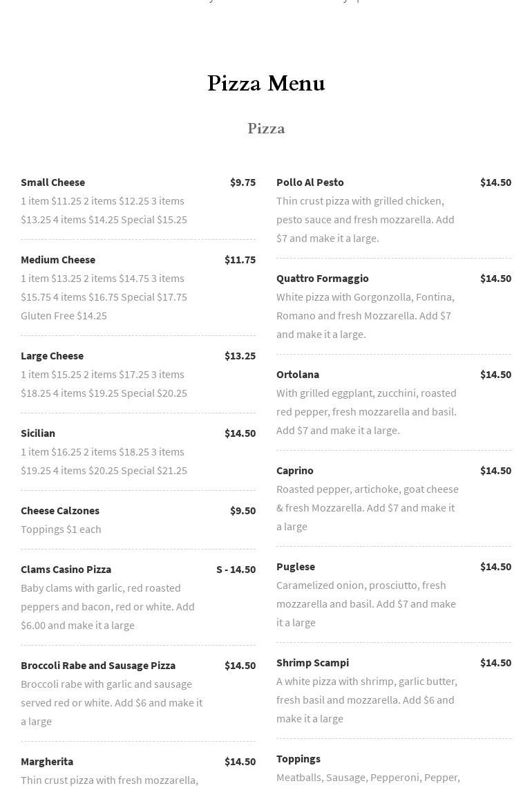
Task: Select the Caprino pizza name
Action: [x=295, y=471]
